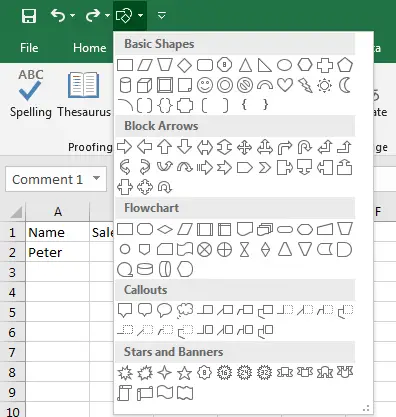
Task: Pick the Up Arrow block arrow
Action: point(164,147)
